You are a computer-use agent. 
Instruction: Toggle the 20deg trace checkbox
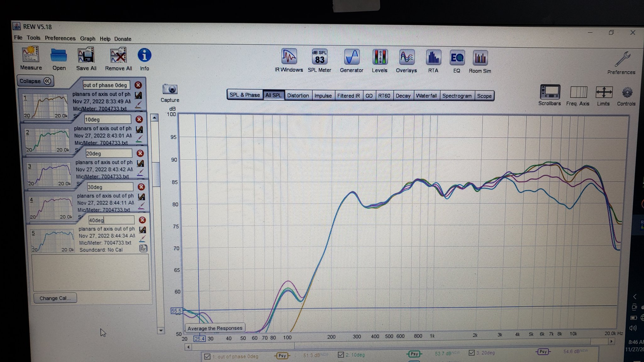(x=472, y=353)
